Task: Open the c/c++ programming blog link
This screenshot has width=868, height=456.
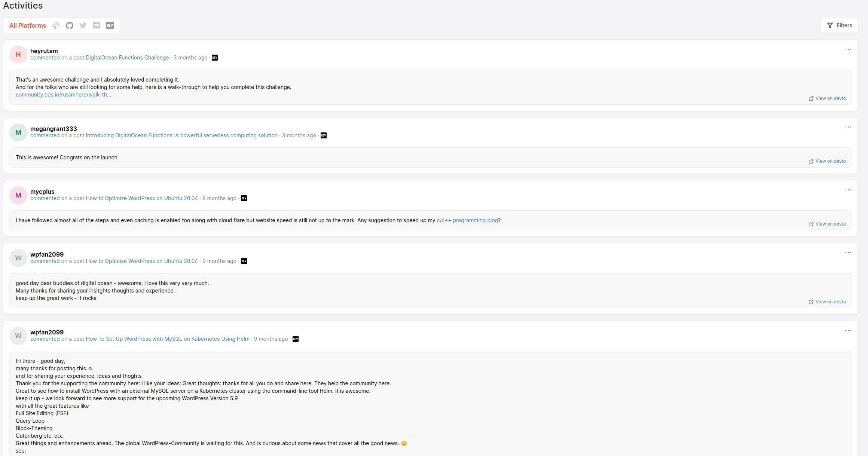Action: coord(467,220)
